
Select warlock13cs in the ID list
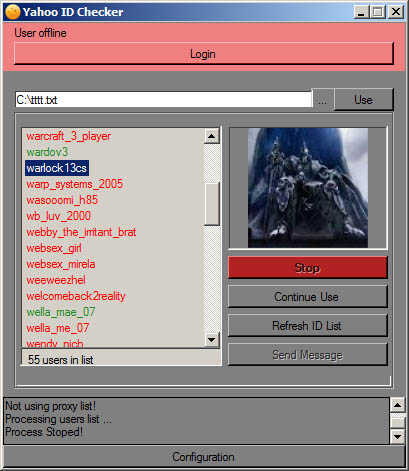coord(57,168)
